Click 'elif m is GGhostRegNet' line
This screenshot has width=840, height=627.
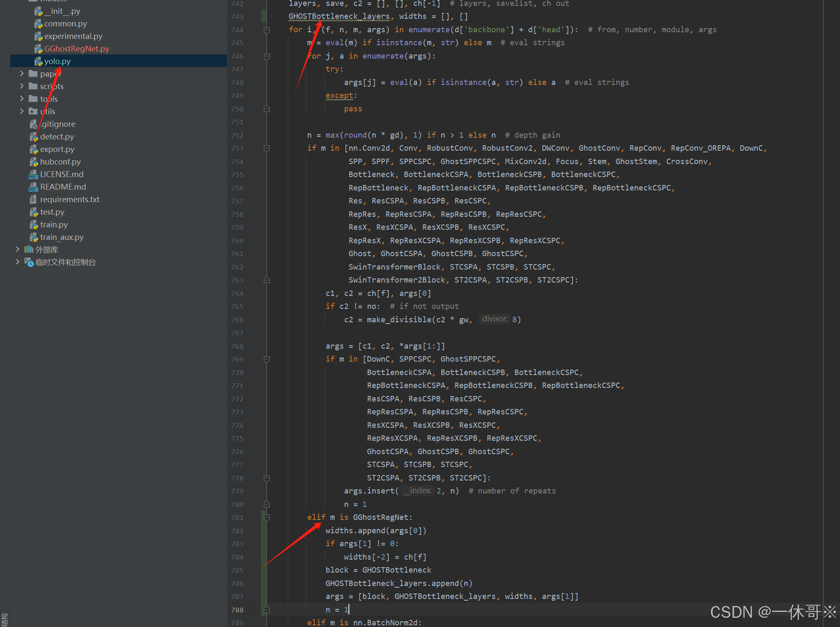tap(360, 518)
